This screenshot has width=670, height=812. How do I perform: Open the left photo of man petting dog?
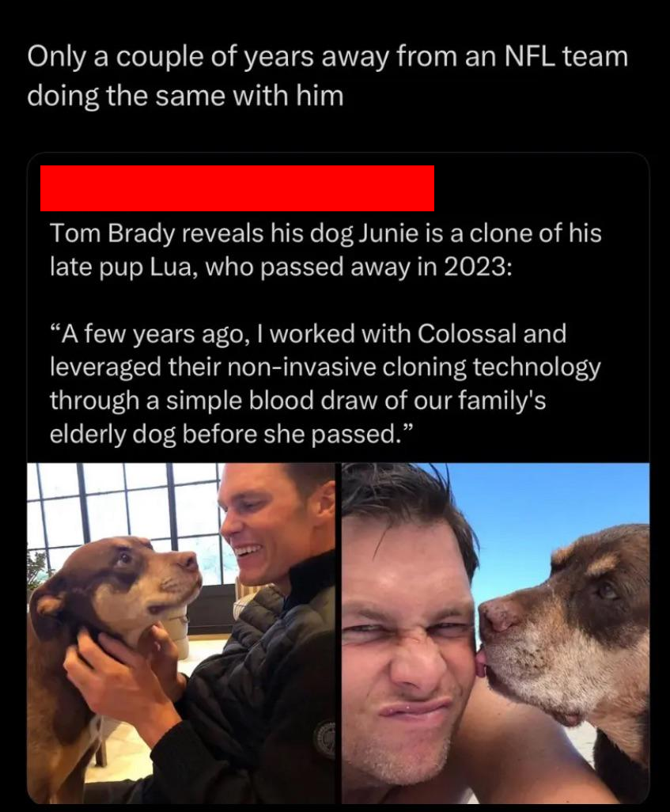click(x=182, y=633)
